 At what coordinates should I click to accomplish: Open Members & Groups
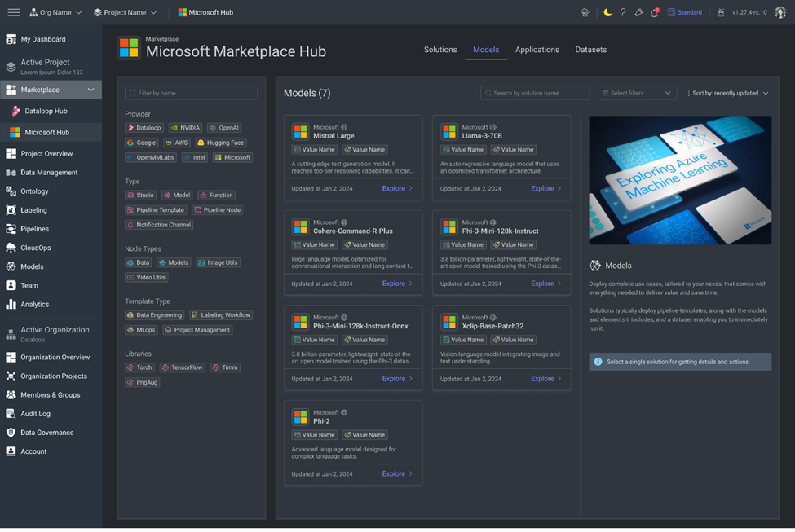[51, 394]
